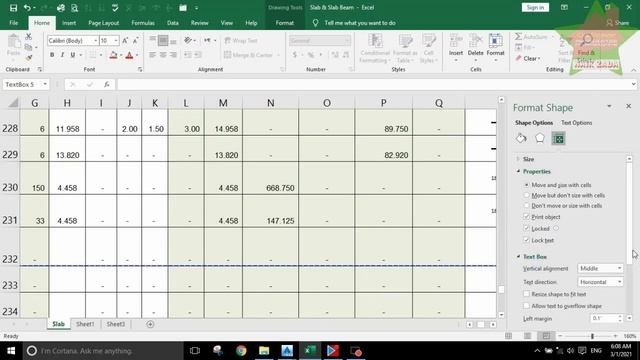
Task: Open Conditional Formatting
Action: click(375, 48)
